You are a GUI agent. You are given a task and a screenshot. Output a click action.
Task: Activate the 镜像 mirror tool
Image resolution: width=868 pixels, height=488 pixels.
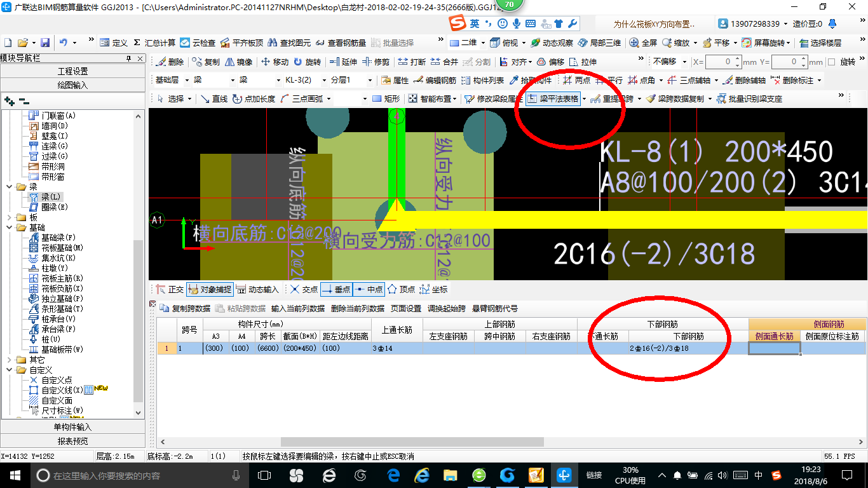[x=239, y=62]
